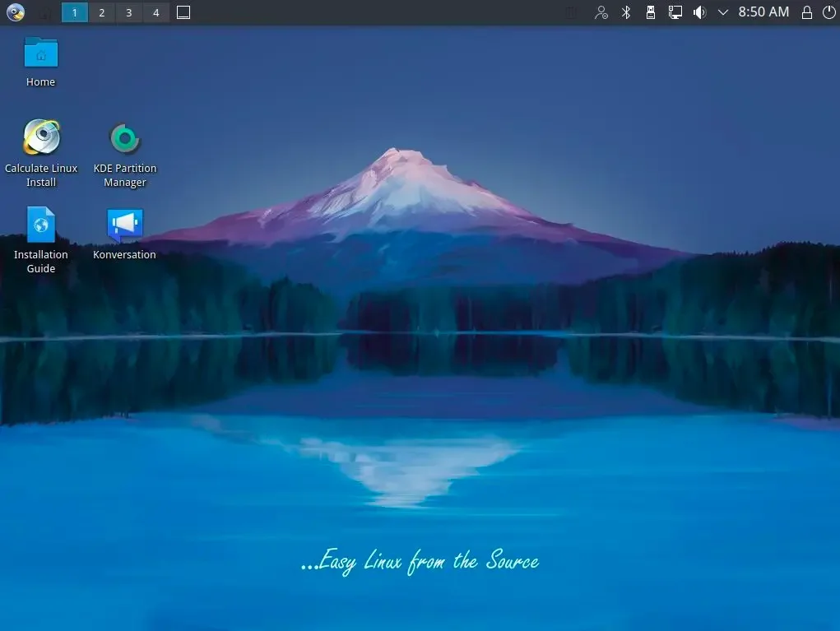Viewport: 840px width, 631px height.
Task: Switch to virtual desktop 1
Action: tap(75, 12)
